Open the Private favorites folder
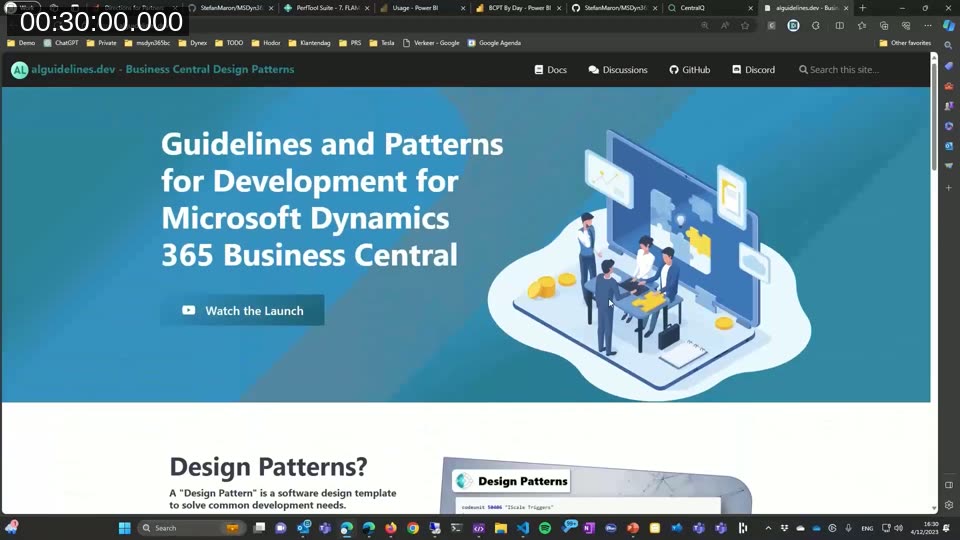960x540 pixels. pos(102,43)
